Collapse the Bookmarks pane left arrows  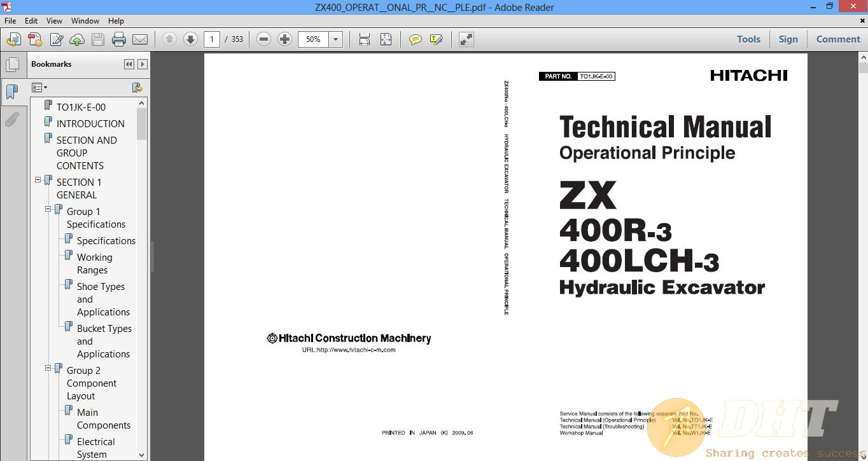(x=129, y=64)
